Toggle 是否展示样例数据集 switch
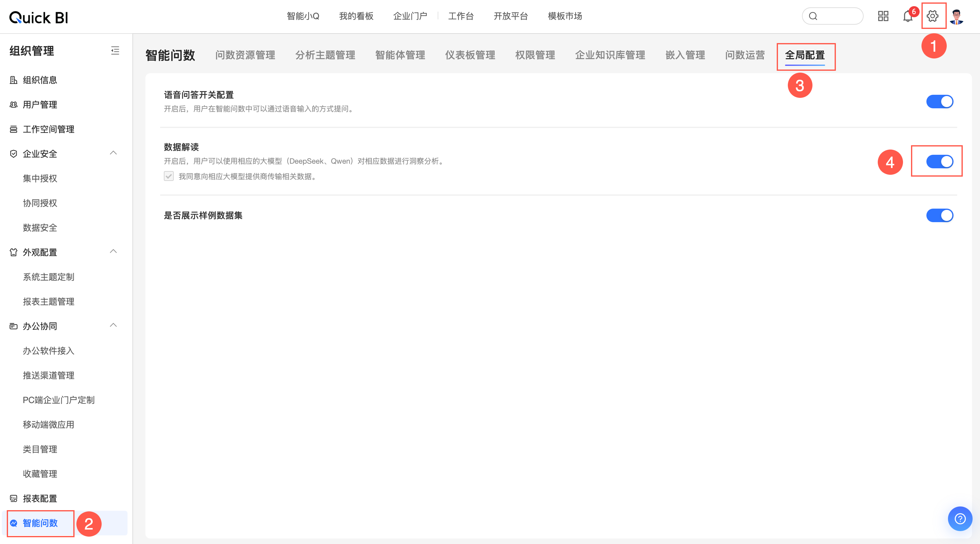This screenshot has width=980, height=544. (939, 216)
